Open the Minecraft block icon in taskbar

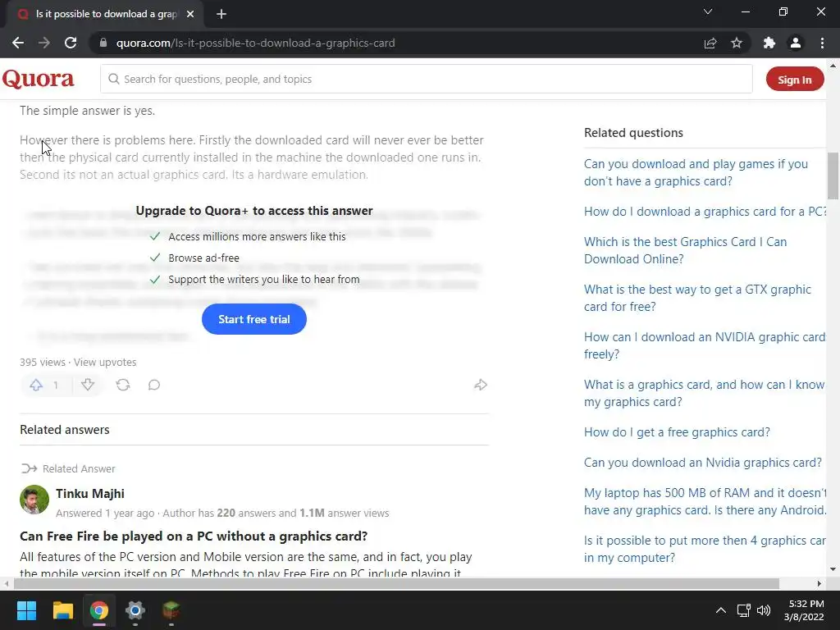(171, 610)
